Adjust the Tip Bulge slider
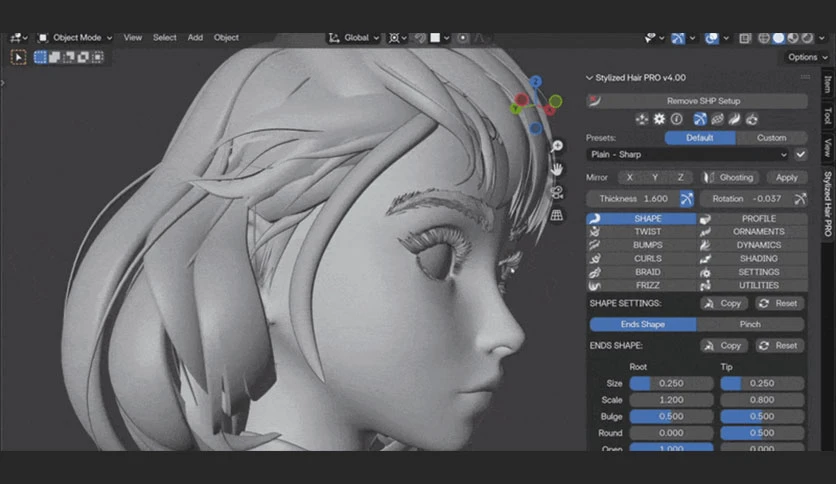This screenshot has height=484, width=836. 762,416
